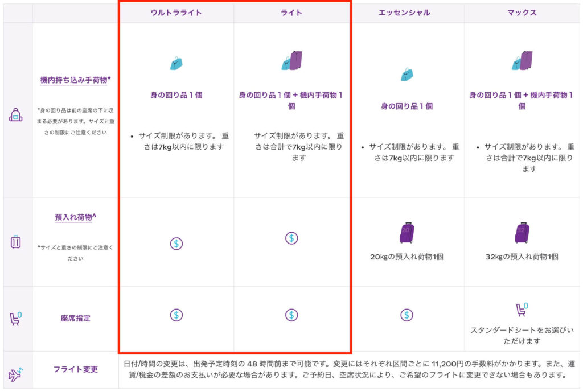
Task: Click the dollar icon for ライト seat selection
Action: [x=291, y=315]
